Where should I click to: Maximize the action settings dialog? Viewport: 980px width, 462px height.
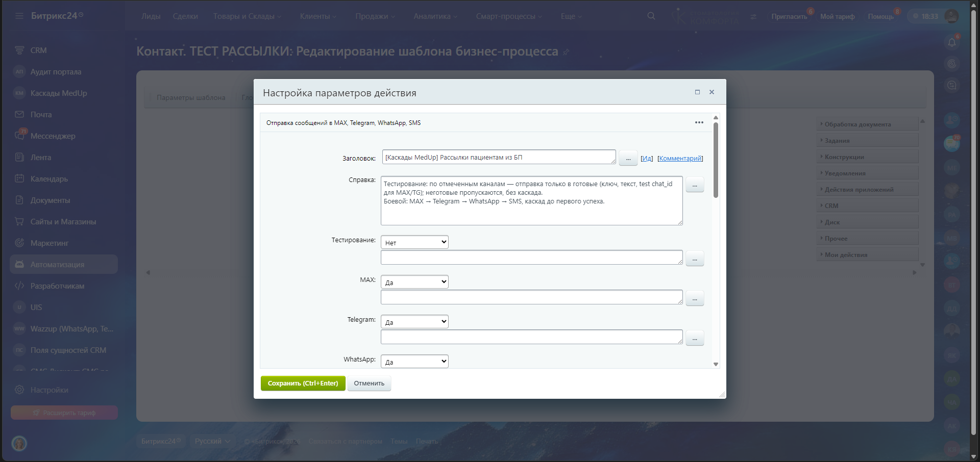(697, 92)
